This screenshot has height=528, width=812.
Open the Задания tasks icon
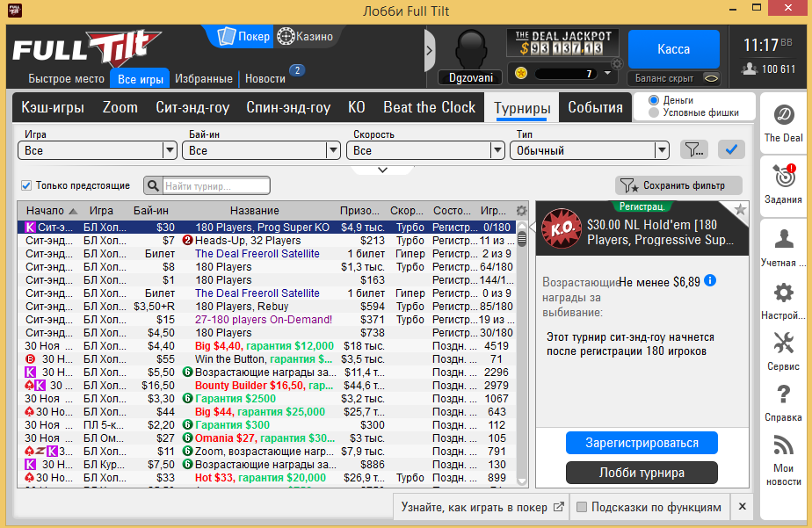pos(784,177)
